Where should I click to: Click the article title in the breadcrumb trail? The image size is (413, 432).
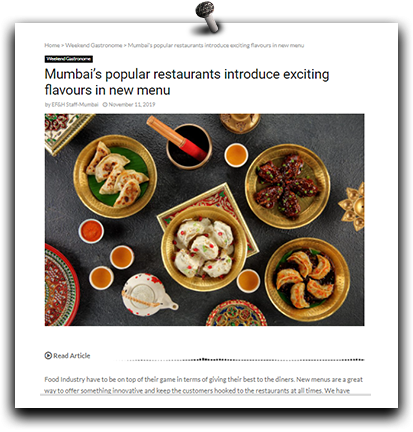tap(216, 45)
